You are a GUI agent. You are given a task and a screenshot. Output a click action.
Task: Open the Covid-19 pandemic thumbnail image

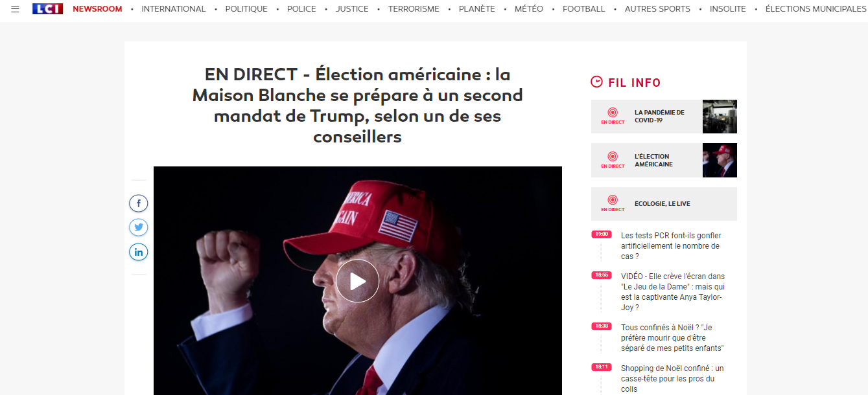(x=720, y=117)
